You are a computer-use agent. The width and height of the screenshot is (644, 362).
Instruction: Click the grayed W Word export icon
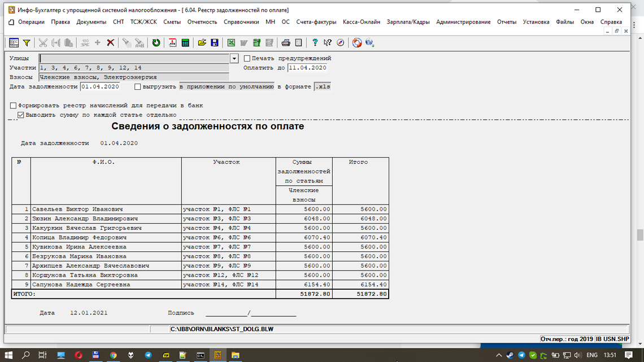[244, 43]
